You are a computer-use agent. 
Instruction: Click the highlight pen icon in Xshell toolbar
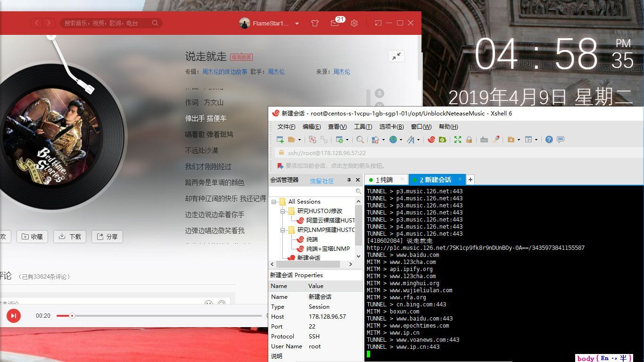click(495, 140)
